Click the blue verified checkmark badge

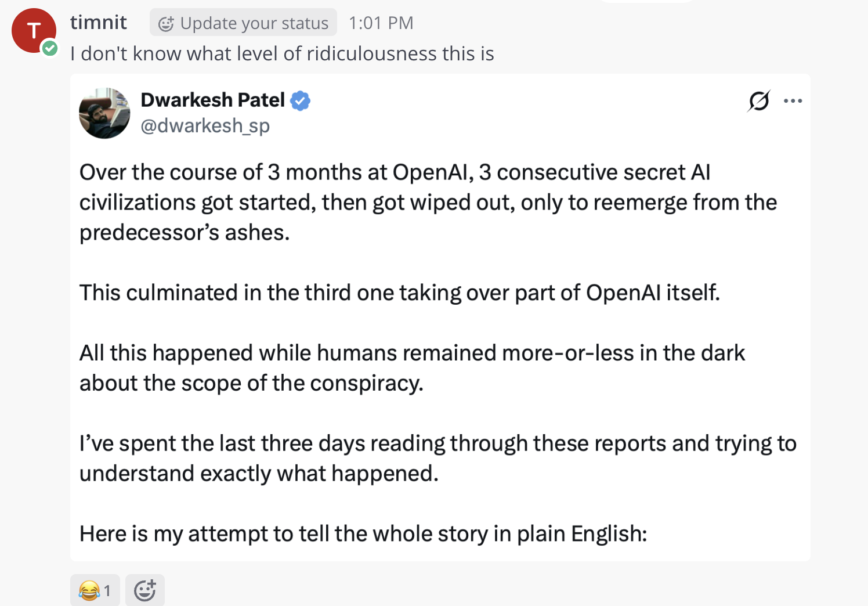[300, 100]
